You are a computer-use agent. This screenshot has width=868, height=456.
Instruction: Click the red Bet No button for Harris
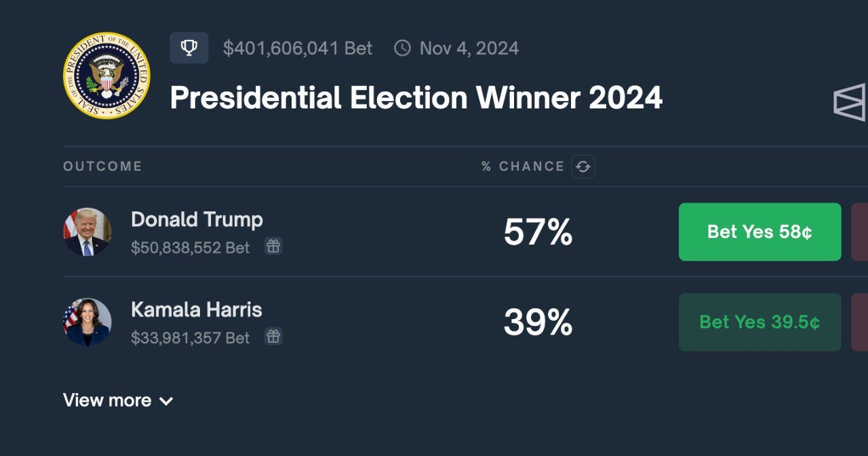pyautogui.click(x=860, y=322)
